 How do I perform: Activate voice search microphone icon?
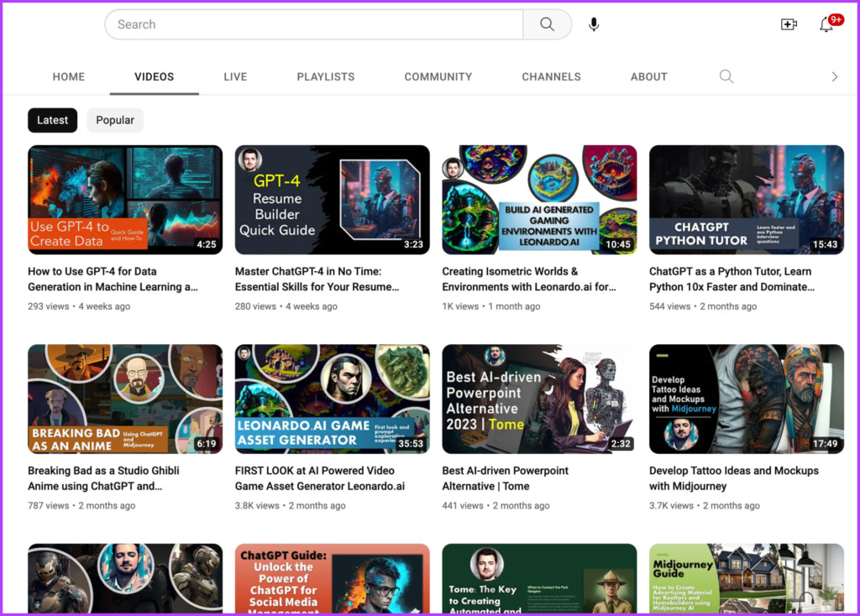click(x=594, y=24)
